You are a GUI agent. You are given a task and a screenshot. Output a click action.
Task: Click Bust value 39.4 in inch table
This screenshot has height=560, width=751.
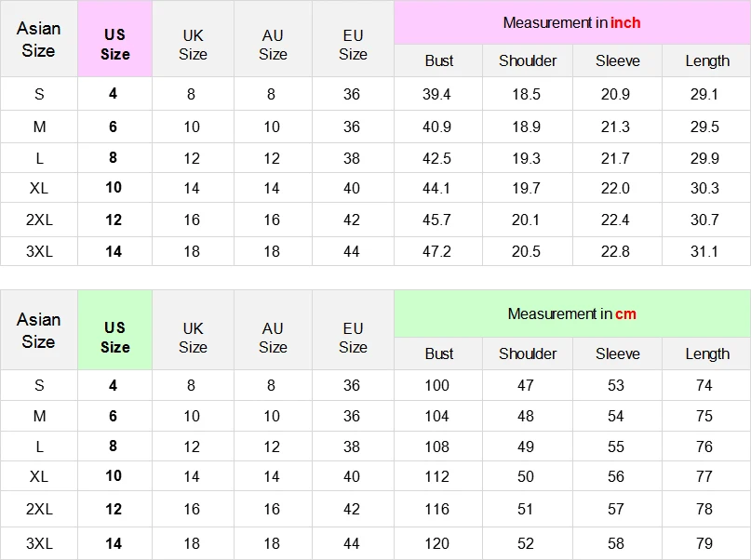coord(436,94)
